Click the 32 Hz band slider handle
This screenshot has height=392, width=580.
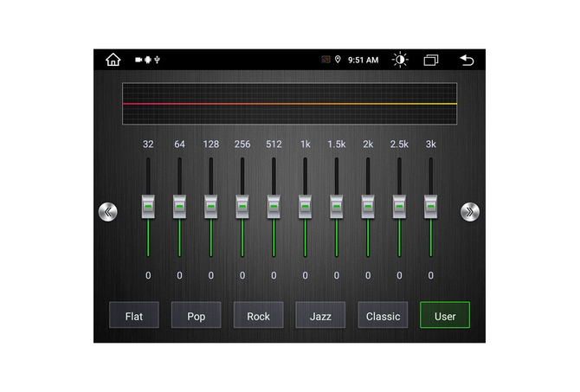click(x=148, y=207)
